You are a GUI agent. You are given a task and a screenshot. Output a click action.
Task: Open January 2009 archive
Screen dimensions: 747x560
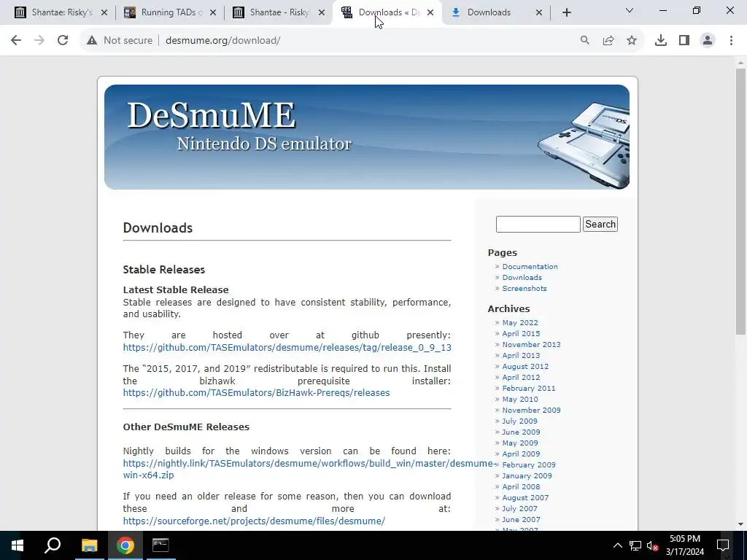(527, 476)
